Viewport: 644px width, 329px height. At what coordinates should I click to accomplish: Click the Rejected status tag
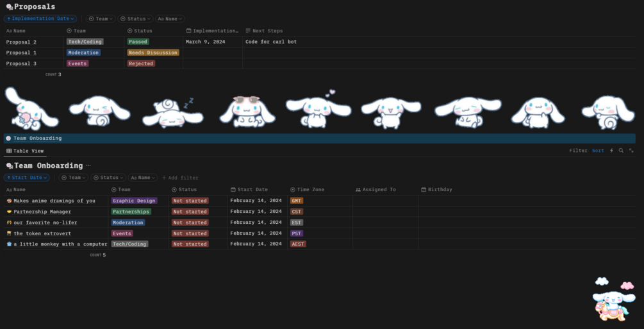click(141, 63)
